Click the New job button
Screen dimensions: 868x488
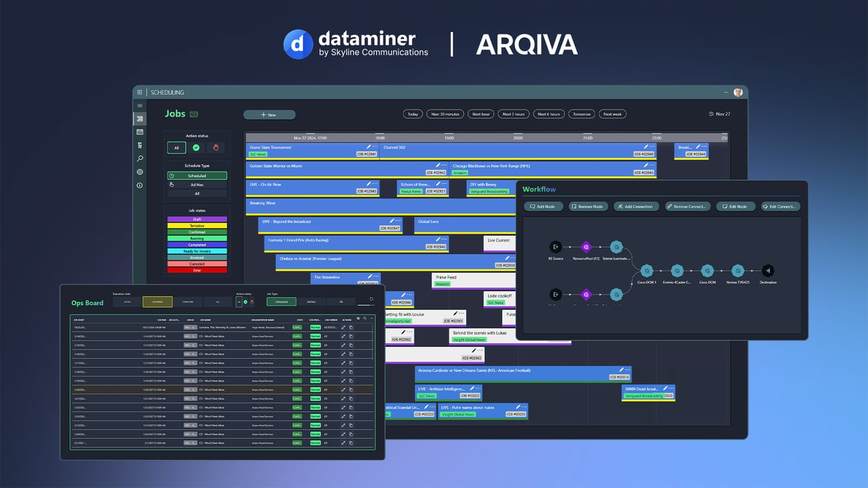(x=269, y=115)
